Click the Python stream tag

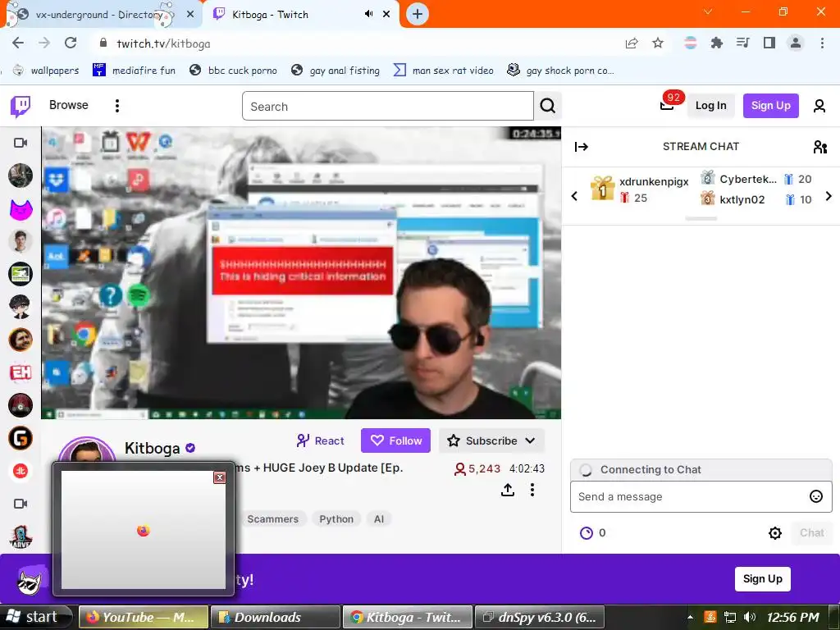pyautogui.click(x=336, y=519)
